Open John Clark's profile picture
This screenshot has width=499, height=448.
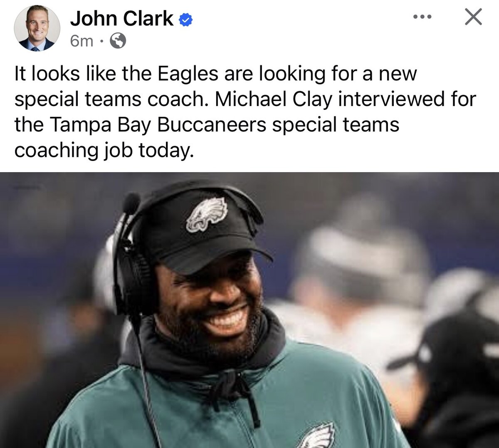37,28
